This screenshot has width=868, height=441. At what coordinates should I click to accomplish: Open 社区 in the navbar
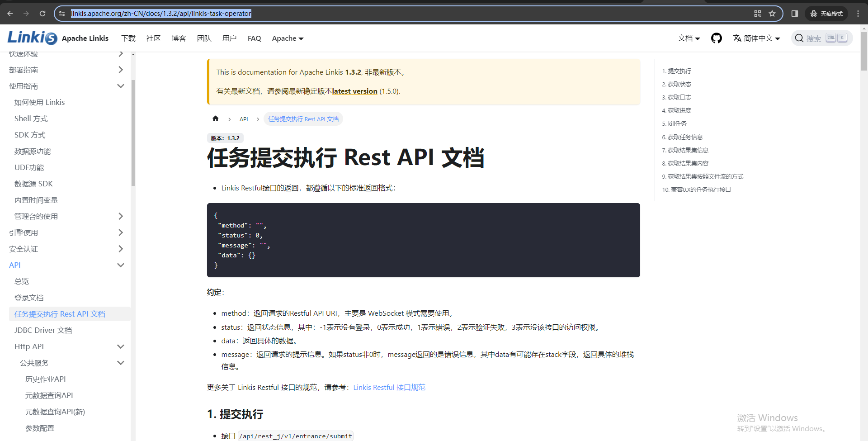pos(154,38)
